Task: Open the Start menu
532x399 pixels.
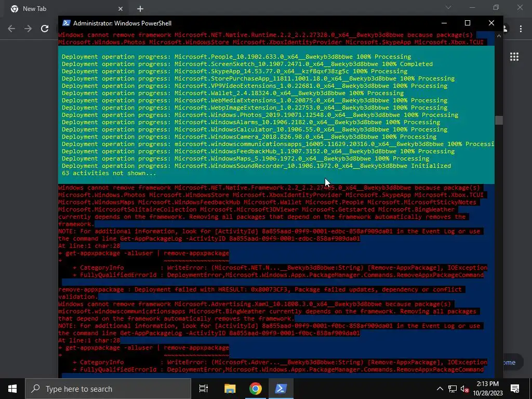Action: pyautogui.click(x=12, y=389)
